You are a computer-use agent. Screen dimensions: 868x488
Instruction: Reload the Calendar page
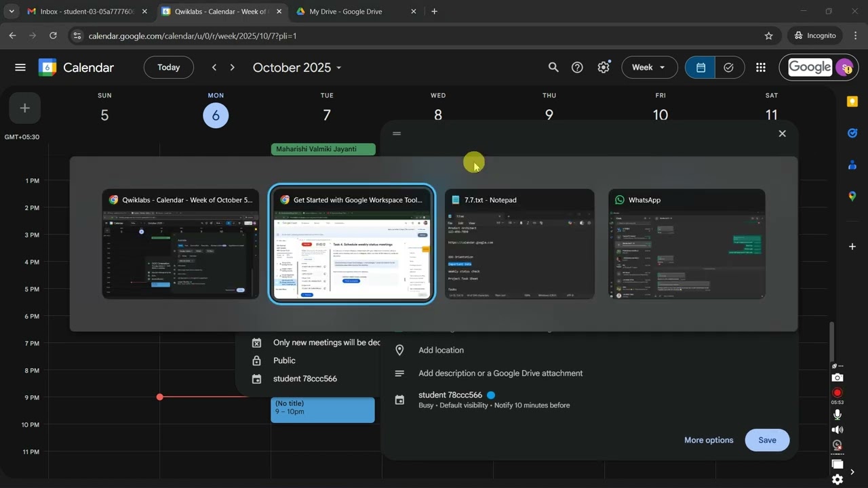tap(53, 35)
